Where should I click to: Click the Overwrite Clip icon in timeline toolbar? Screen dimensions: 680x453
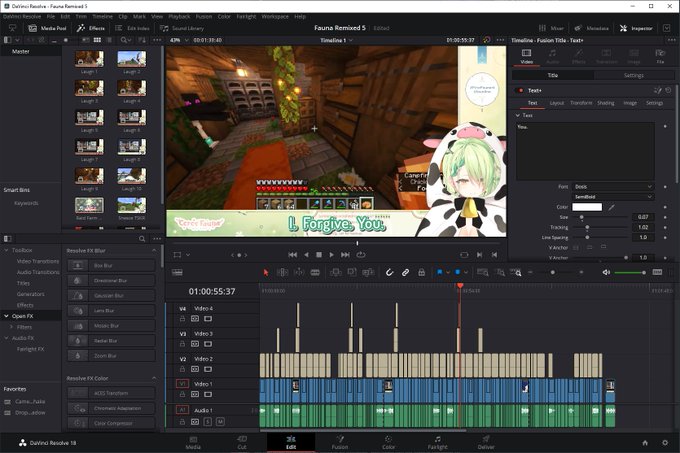[x=352, y=272]
